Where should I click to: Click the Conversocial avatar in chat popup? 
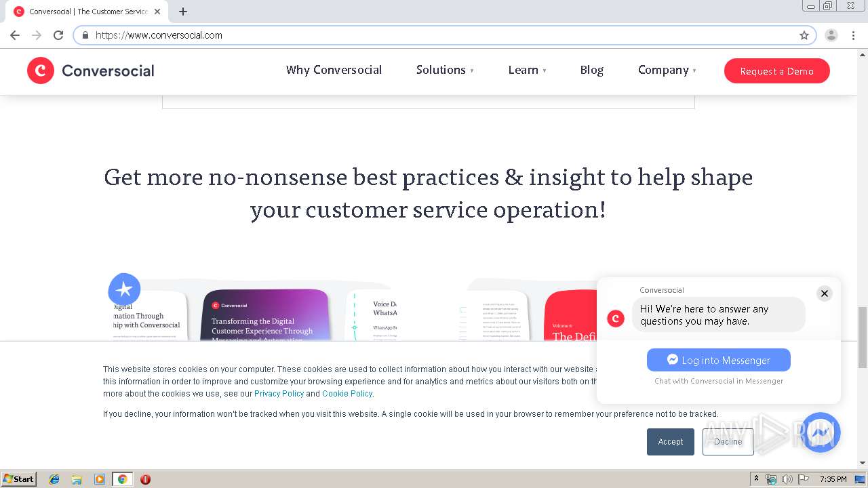(x=616, y=319)
